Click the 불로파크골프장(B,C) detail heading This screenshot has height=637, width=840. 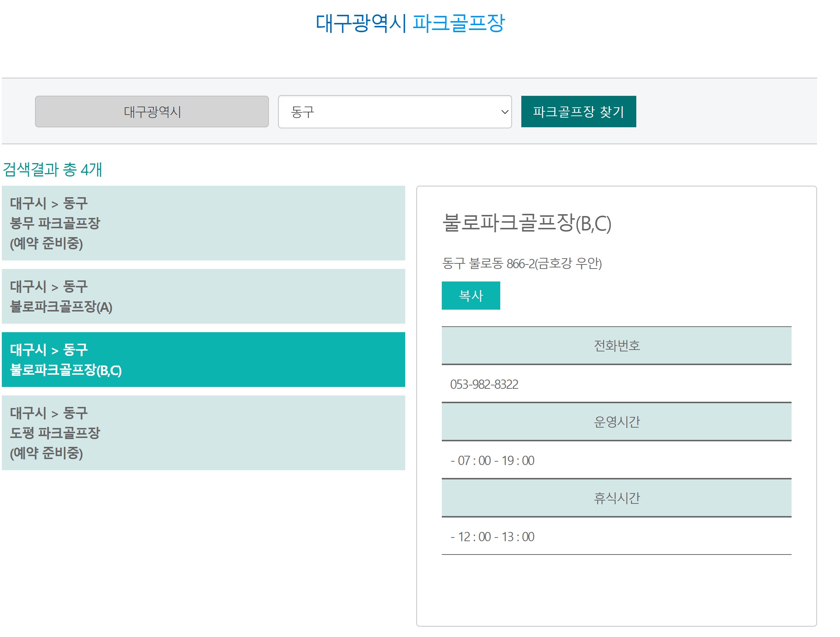coord(526,223)
